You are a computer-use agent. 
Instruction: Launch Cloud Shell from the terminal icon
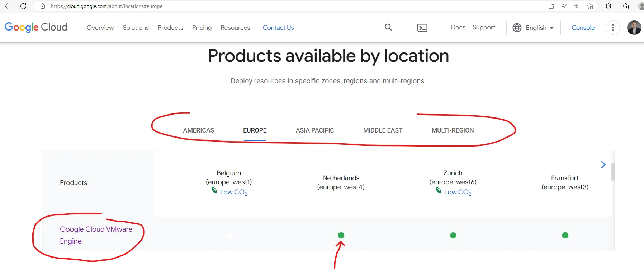(x=422, y=28)
